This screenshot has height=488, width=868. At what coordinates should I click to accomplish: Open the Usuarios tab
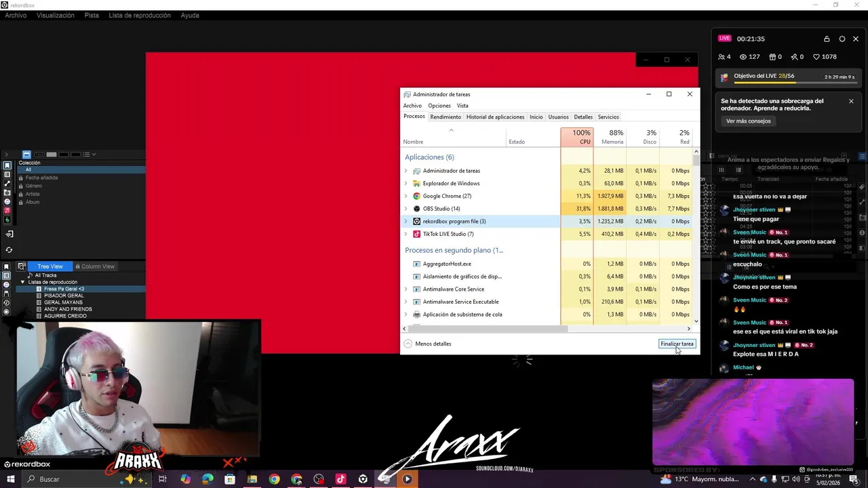click(x=559, y=117)
